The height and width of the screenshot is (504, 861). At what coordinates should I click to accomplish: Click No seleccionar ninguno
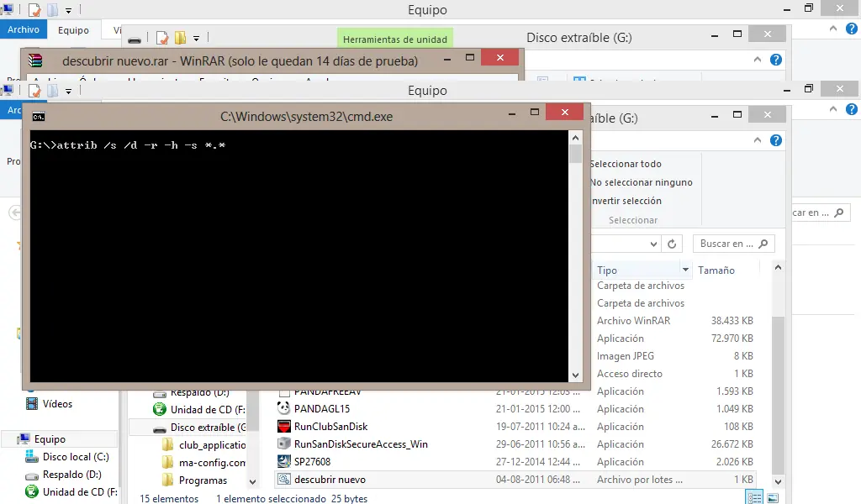[642, 182]
